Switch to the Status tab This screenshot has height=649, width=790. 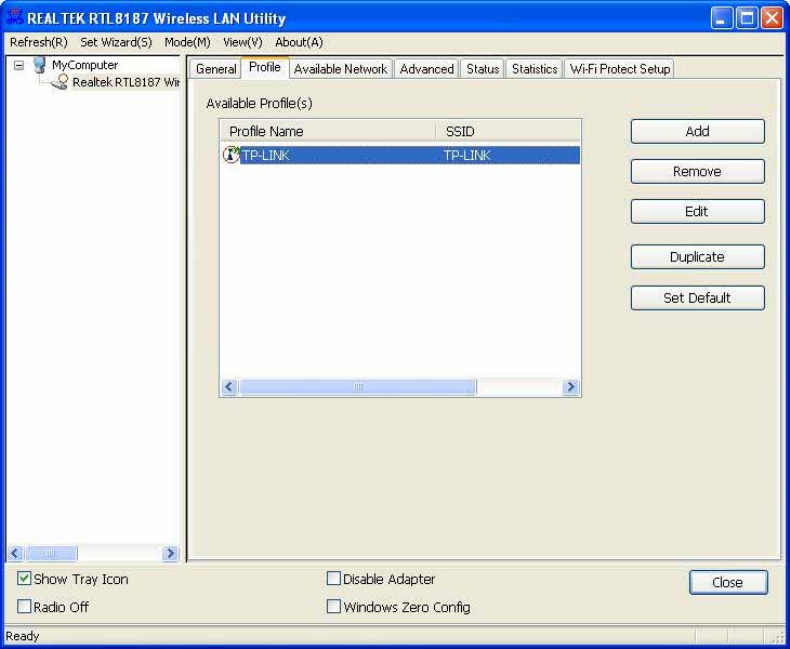[x=482, y=69]
